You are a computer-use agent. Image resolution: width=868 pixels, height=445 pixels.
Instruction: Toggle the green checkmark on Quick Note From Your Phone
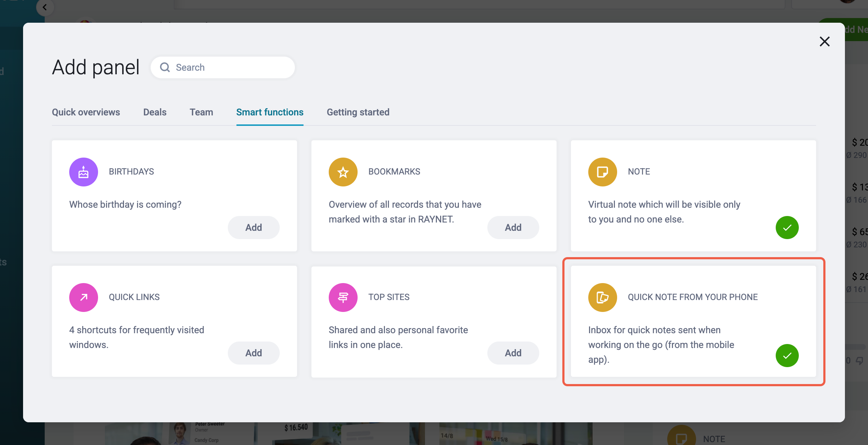point(787,356)
